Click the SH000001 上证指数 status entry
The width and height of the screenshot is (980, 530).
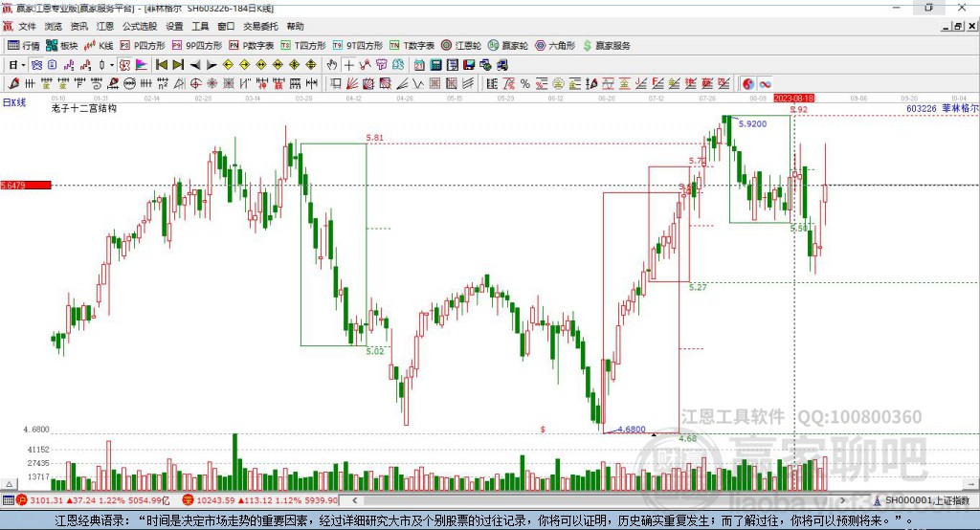pos(926,500)
